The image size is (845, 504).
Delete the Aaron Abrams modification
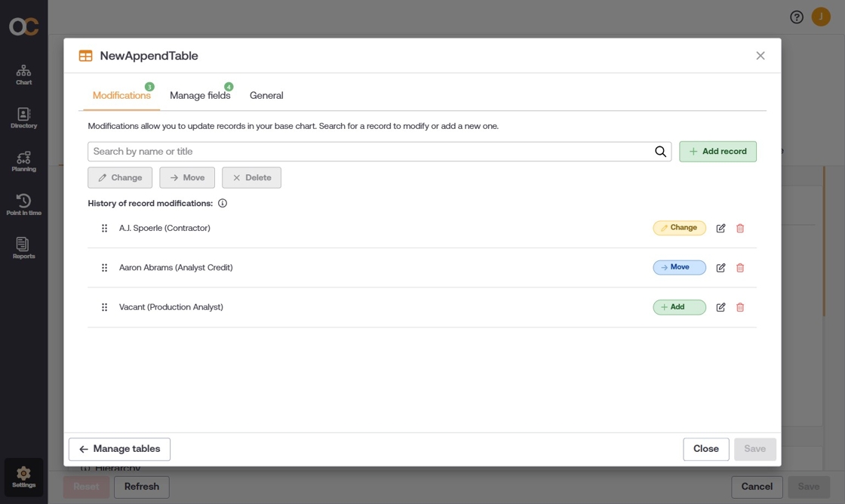(x=740, y=267)
